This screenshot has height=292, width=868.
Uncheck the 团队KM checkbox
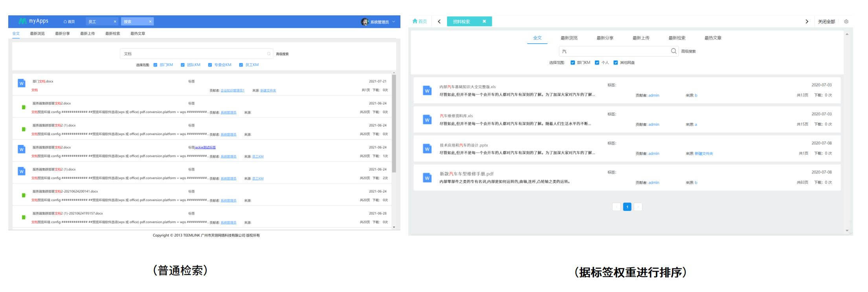tap(183, 65)
